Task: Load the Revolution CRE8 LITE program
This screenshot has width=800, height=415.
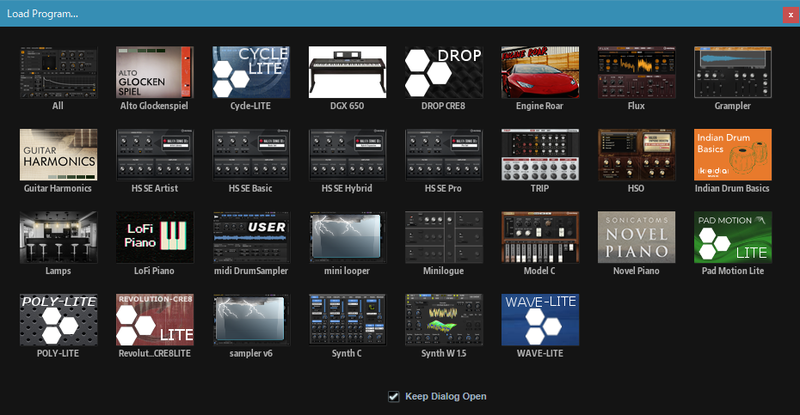Action: click(155, 320)
